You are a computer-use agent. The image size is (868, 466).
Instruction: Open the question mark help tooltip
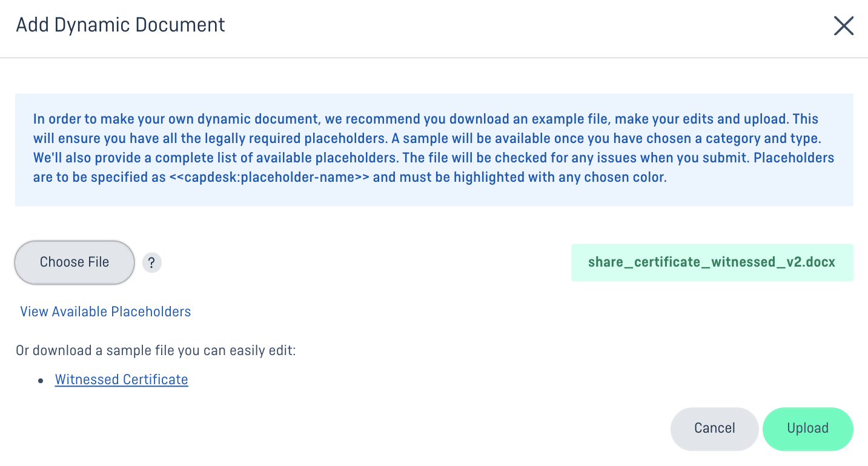(152, 263)
